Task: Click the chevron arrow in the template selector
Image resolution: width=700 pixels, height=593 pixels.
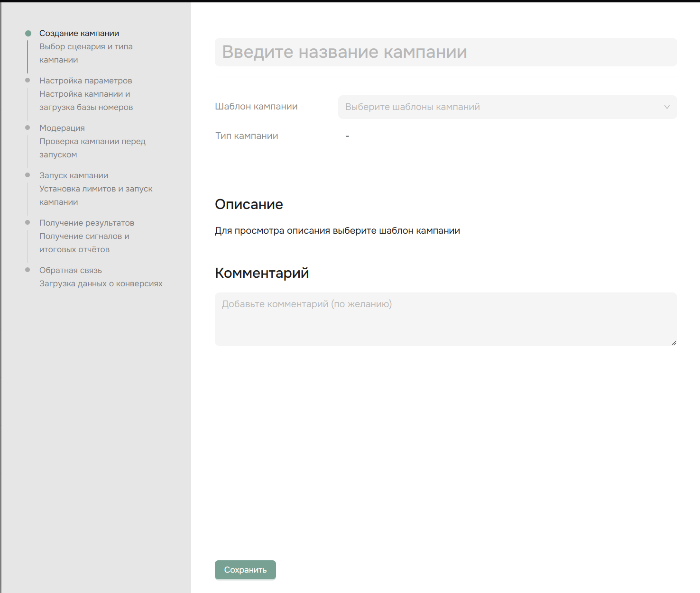Action: [666, 107]
